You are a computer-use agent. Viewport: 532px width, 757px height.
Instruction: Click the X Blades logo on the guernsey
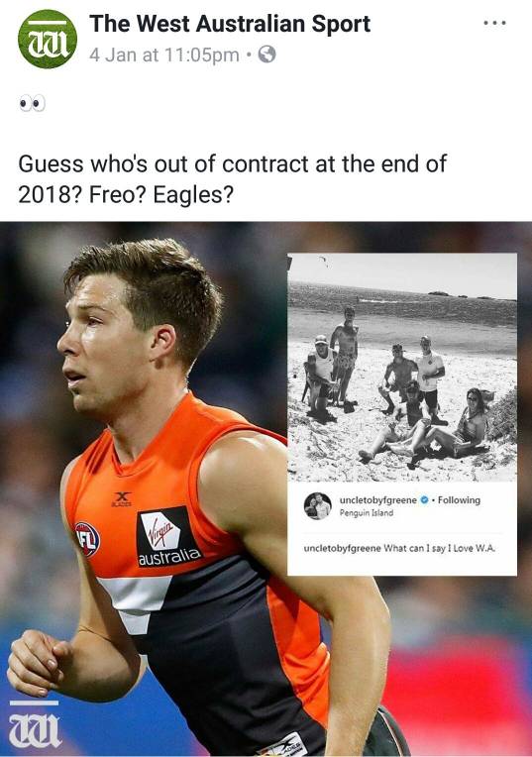122,499
